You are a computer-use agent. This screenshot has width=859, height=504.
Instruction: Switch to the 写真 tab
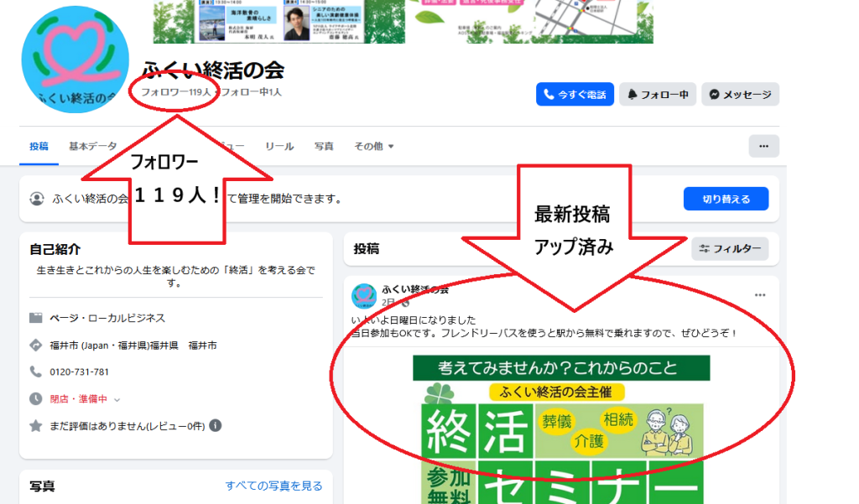tap(324, 146)
